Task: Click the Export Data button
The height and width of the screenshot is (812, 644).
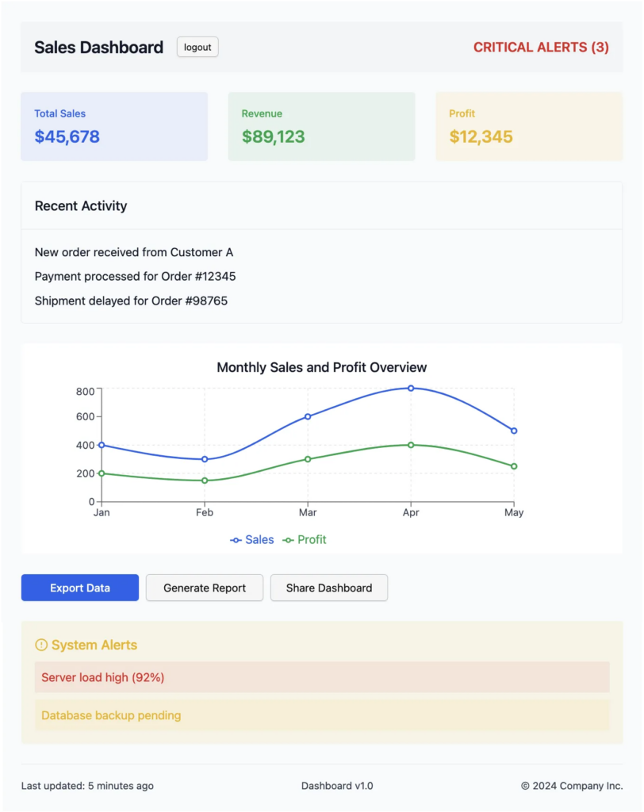Action: 79,588
